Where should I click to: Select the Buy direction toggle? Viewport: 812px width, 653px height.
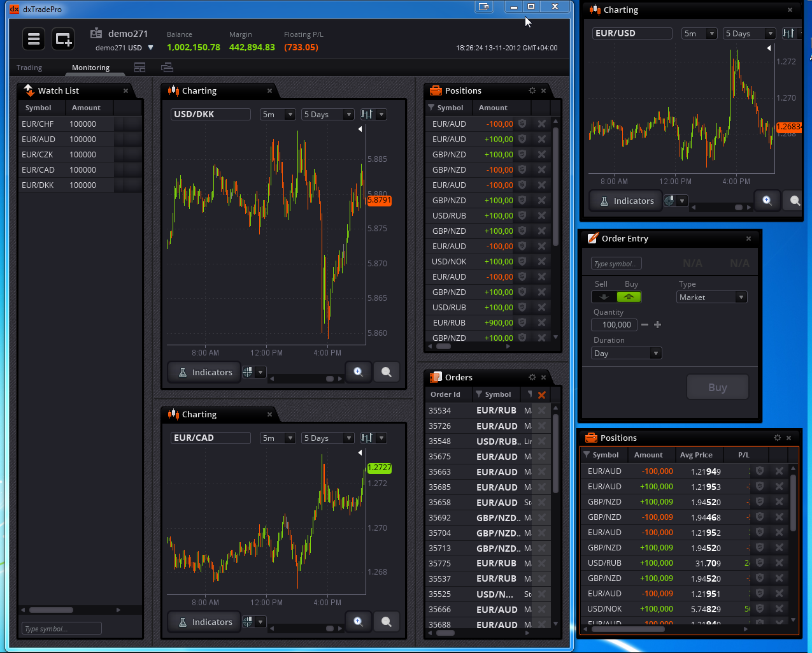[629, 297]
